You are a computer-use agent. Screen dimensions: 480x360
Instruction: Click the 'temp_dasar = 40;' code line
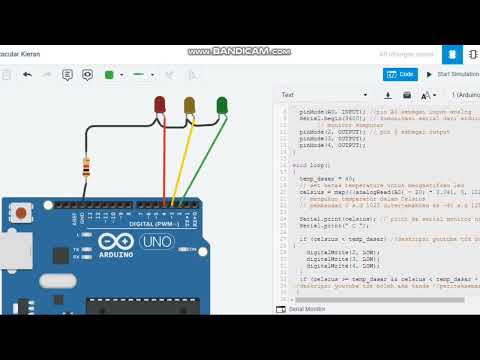tap(327, 179)
